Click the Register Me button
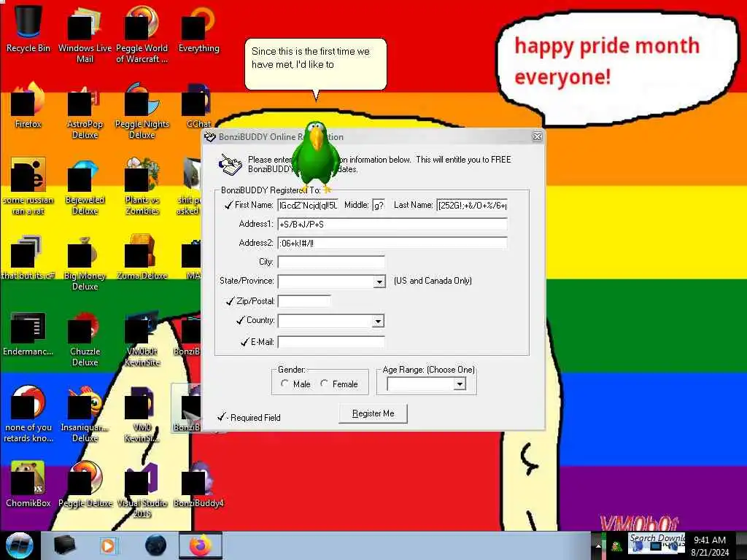747x560 pixels. pyautogui.click(x=373, y=413)
